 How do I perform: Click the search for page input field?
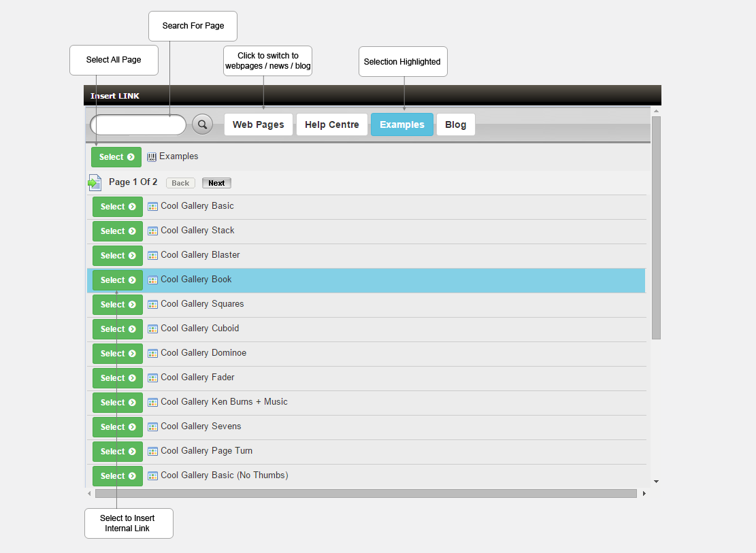(138, 125)
